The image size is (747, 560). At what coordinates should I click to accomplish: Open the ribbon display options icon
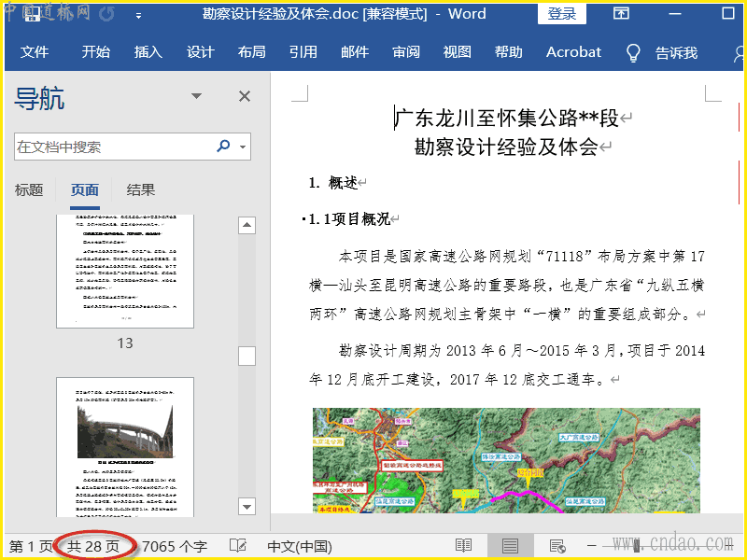[621, 14]
